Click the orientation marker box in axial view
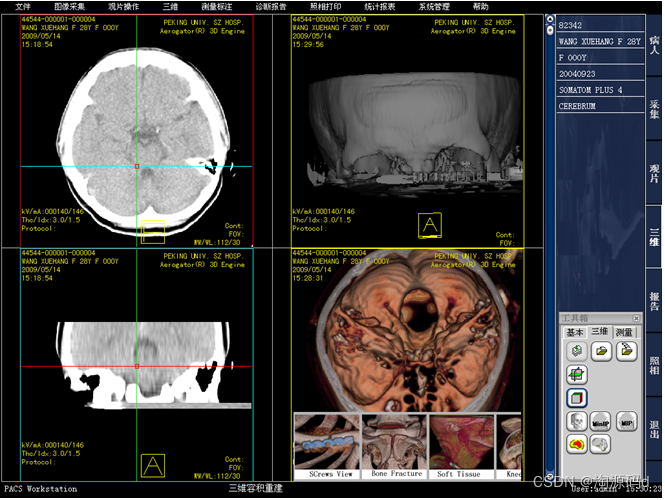The height and width of the screenshot is (500, 665). pos(153,232)
